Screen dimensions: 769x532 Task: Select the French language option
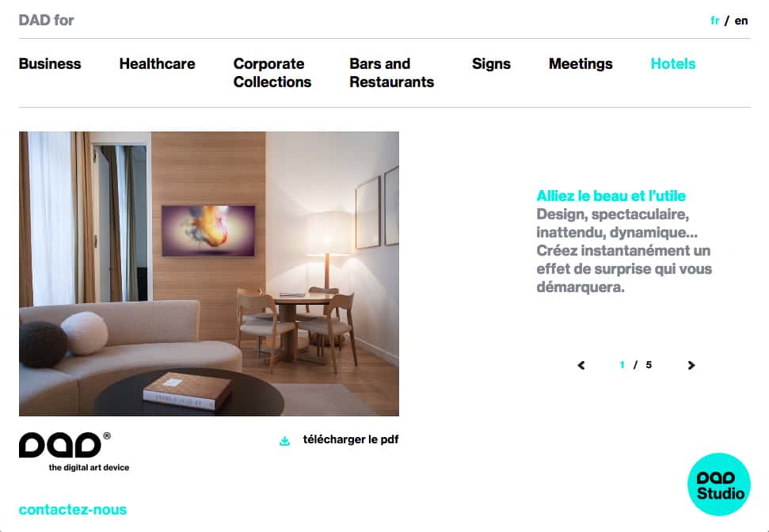pyautogui.click(x=714, y=21)
